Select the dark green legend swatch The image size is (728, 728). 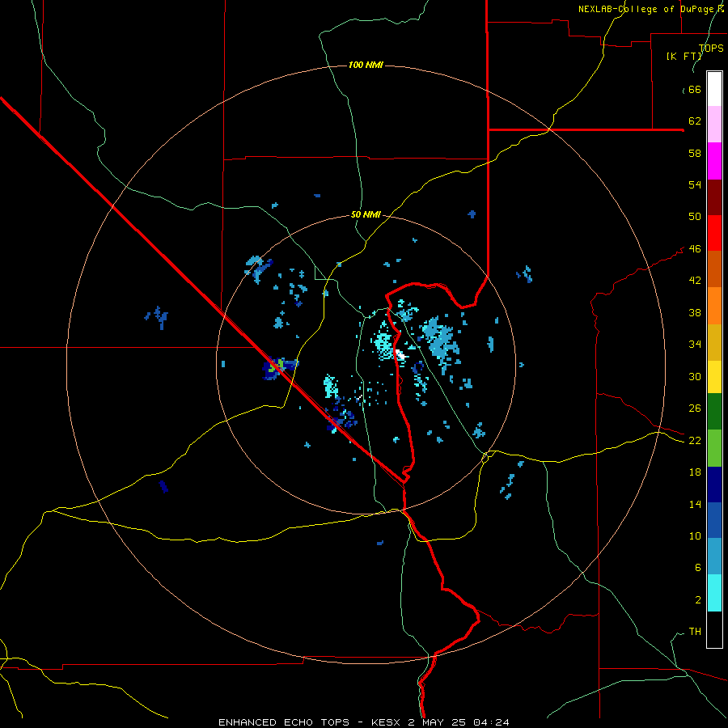[x=714, y=412]
